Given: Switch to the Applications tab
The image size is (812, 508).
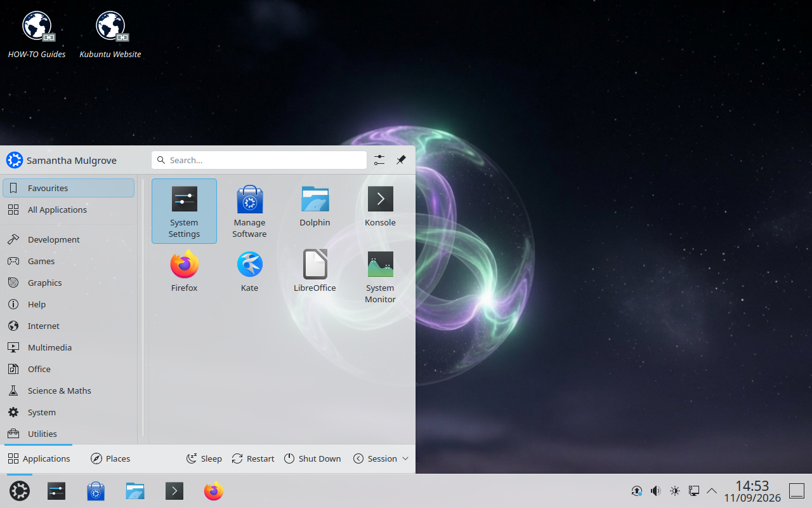Looking at the screenshot, I should point(39,458).
